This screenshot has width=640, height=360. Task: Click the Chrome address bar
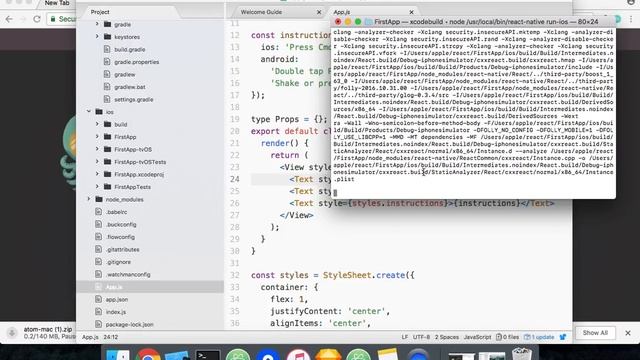click(x=62, y=19)
